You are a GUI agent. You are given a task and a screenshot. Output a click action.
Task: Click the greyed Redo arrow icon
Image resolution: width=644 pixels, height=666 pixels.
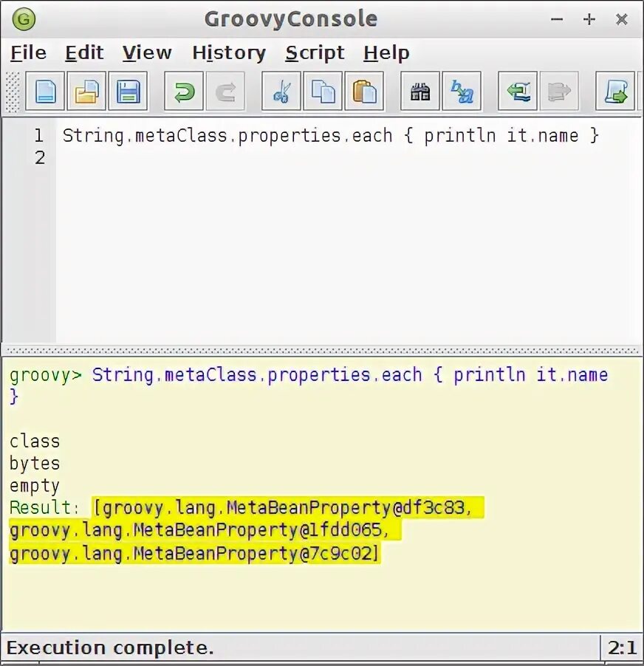[225, 92]
